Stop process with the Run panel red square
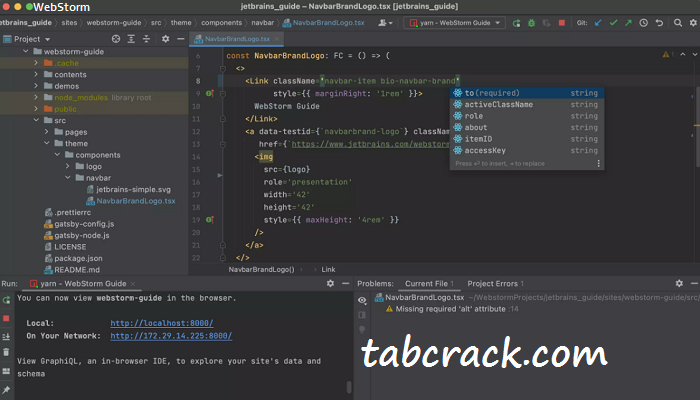This screenshot has width=700, height=400. click(x=6, y=318)
